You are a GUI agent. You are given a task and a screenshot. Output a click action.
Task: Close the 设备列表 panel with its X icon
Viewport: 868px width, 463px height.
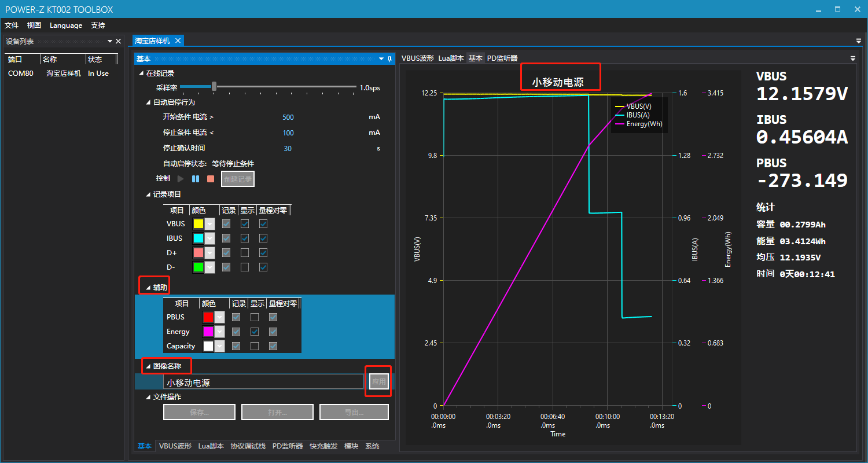[x=118, y=41]
